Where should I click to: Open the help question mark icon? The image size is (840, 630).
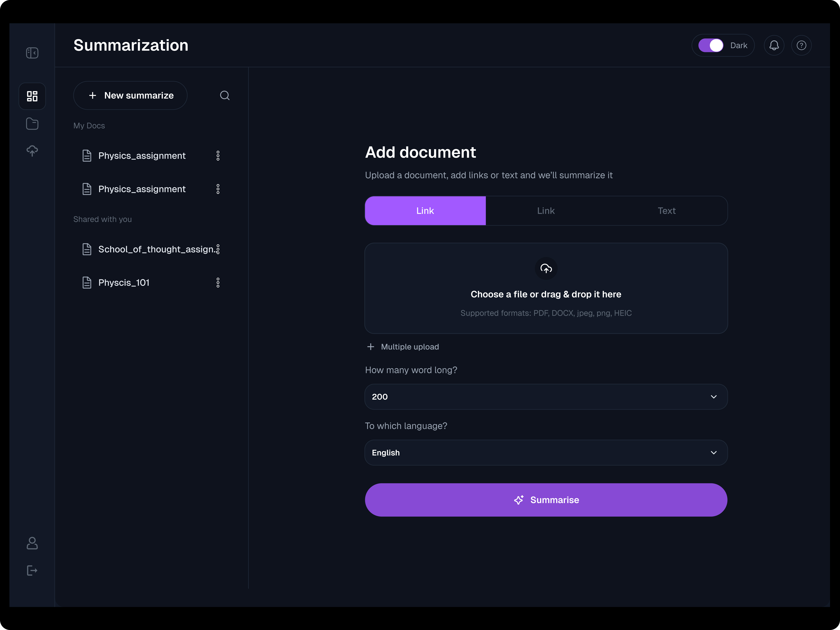tap(801, 46)
